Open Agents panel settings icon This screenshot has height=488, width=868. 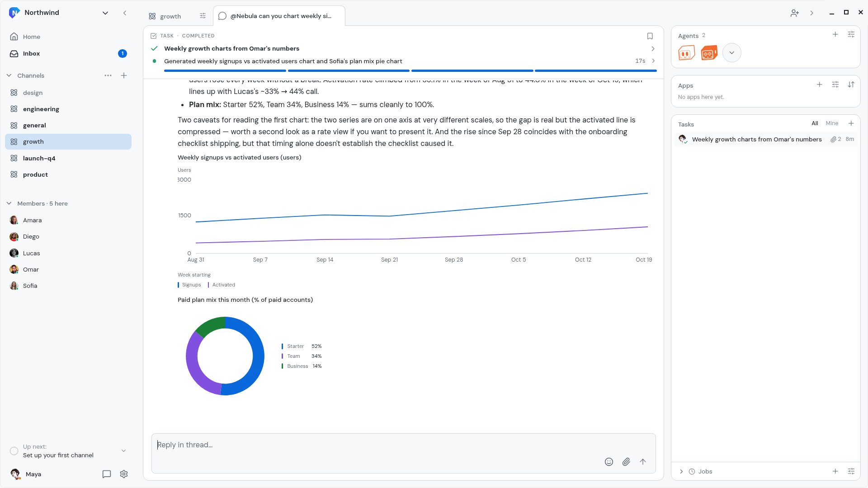click(851, 34)
